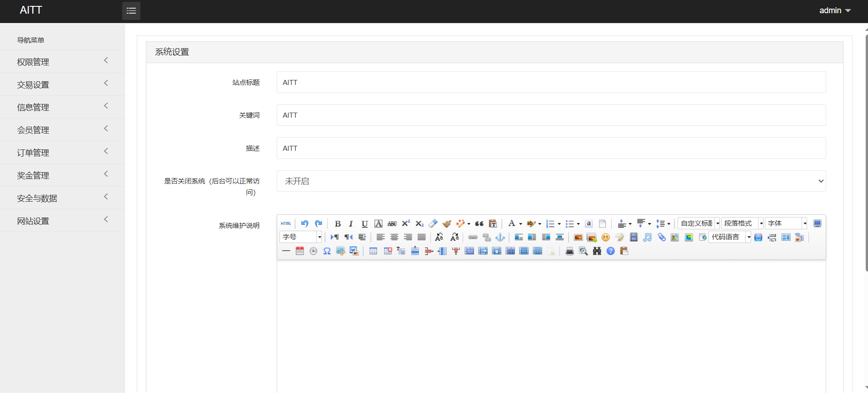This screenshot has height=416, width=868.
Task: Open the 字号 font size dropdown
Action: [x=301, y=237]
